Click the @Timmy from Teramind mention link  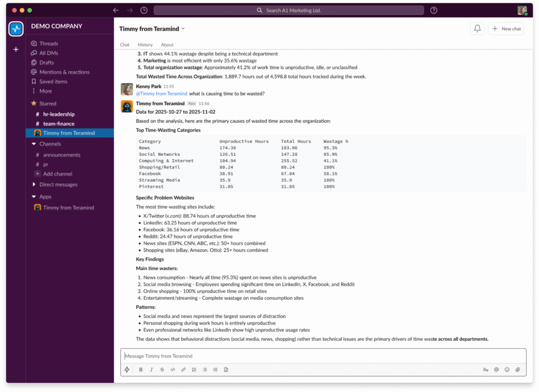click(x=162, y=93)
